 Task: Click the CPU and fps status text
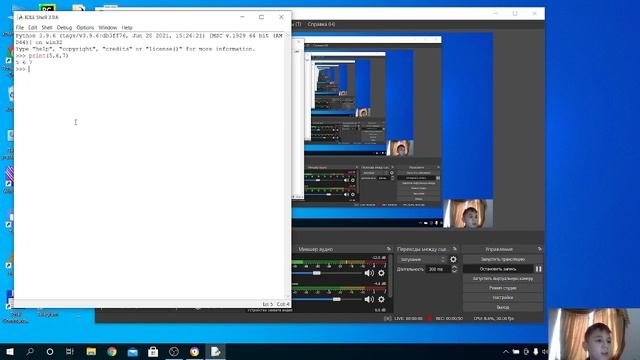493,318
